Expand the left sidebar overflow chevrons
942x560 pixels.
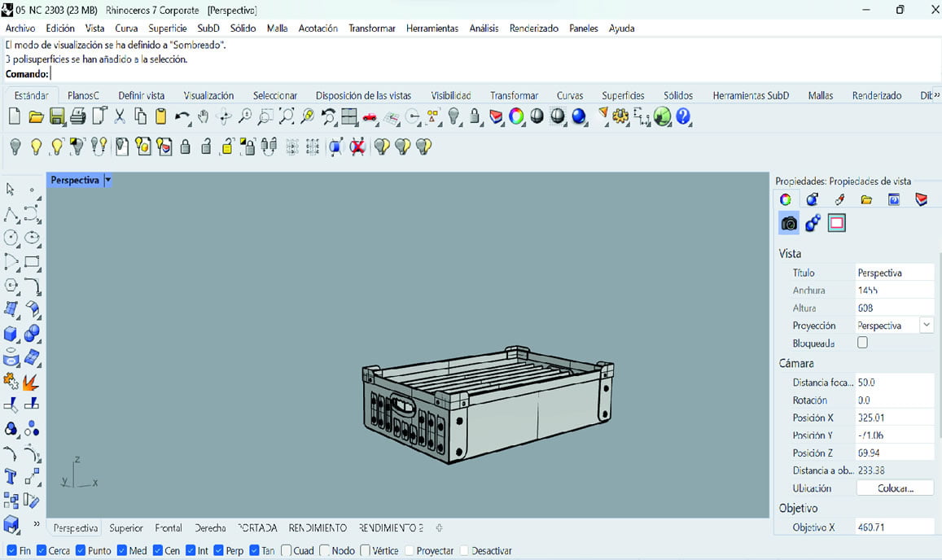point(37,524)
